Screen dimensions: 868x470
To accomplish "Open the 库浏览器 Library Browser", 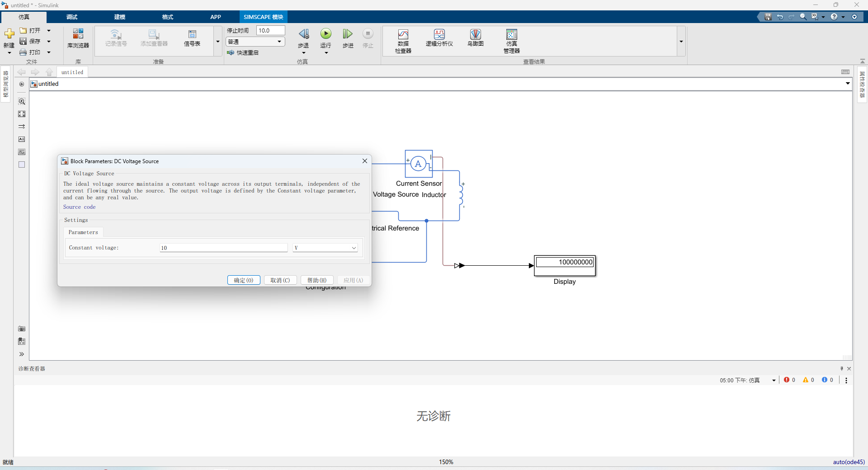I will click(78, 38).
